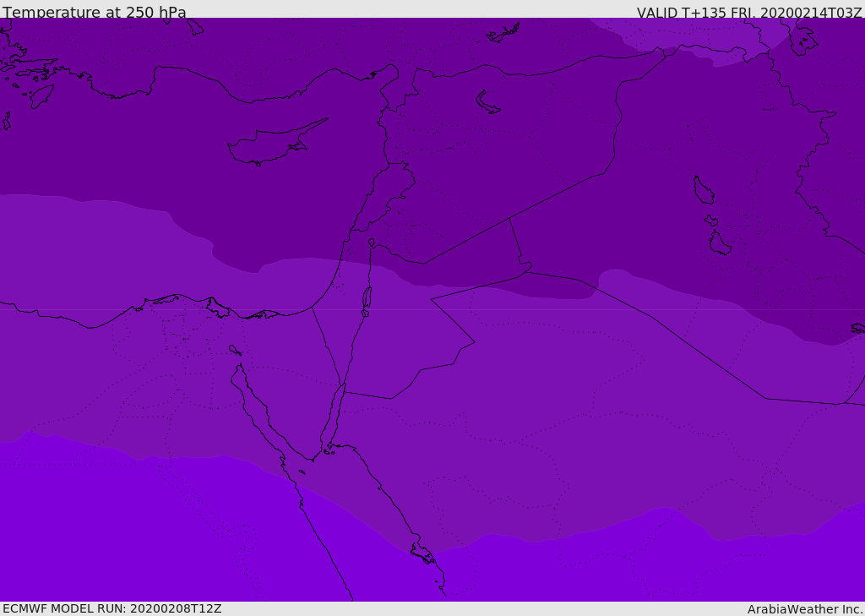Click Lake Tharthar in Iraq

(x=703, y=190)
